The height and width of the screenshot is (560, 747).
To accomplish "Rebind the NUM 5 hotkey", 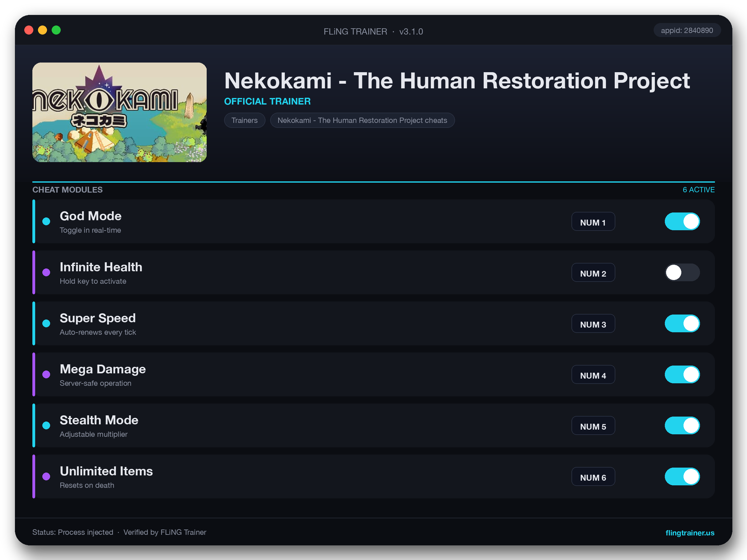I will pyautogui.click(x=593, y=426).
